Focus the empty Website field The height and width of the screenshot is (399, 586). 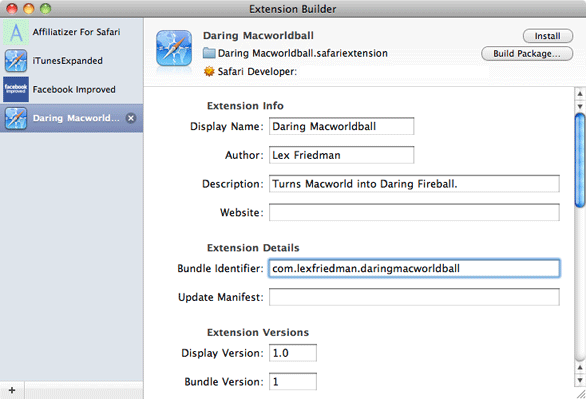414,212
